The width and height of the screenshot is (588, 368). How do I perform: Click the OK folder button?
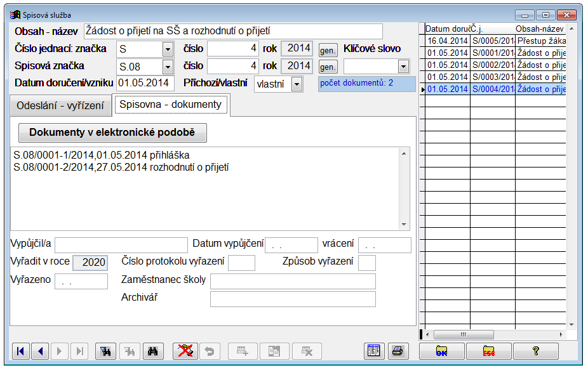pyautogui.click(x=441, y=352)
